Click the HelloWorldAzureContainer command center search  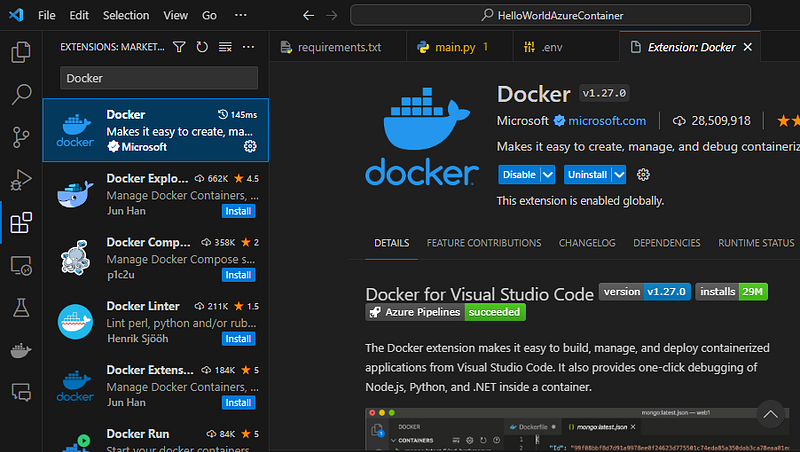tap(551, 15)
